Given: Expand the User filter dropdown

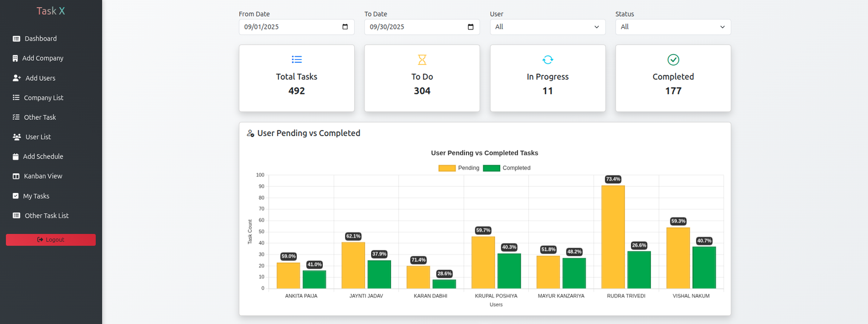Looking at the screenshot, I should point(547,27).
